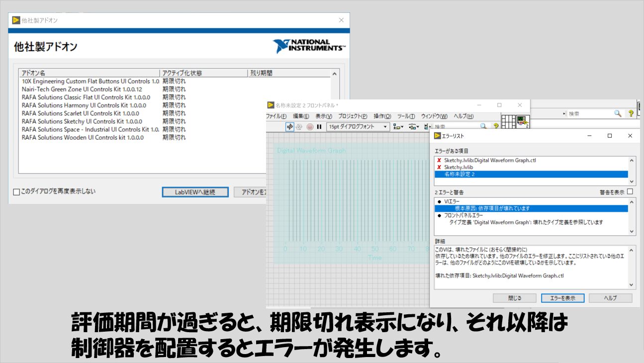The image size is (644, 363).
Task: Open the Align Objects toolbar menu
Action: pos(398,126)
